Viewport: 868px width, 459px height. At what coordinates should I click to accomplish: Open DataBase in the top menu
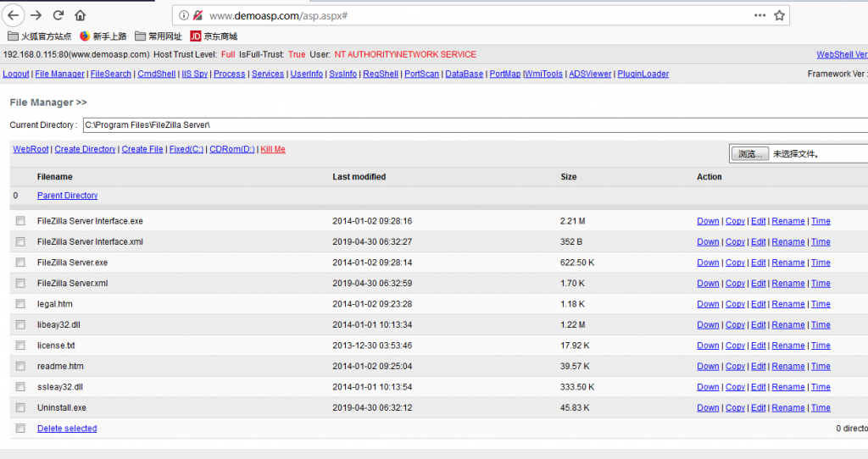pos(464,74)
